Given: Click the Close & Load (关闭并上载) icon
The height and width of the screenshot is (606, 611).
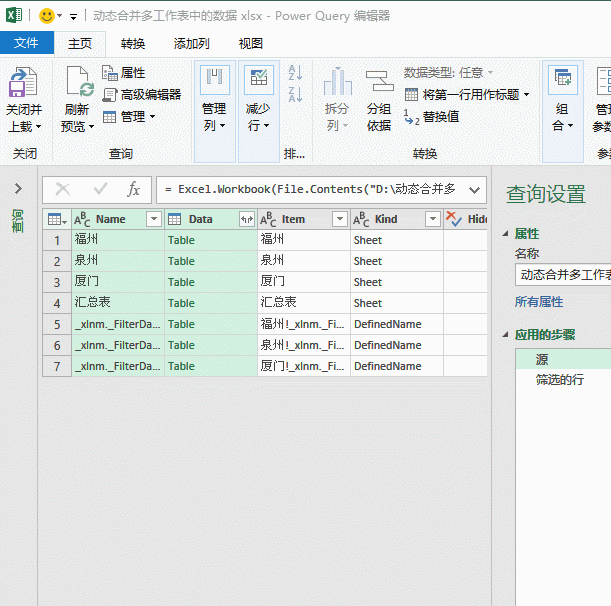Looking at the screenshot, I should 23,83.
